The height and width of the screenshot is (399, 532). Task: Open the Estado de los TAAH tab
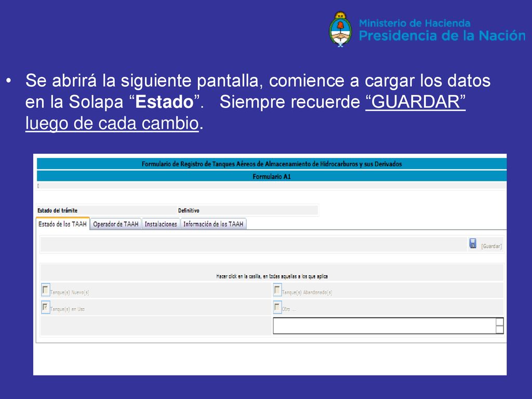coord(63,224)
